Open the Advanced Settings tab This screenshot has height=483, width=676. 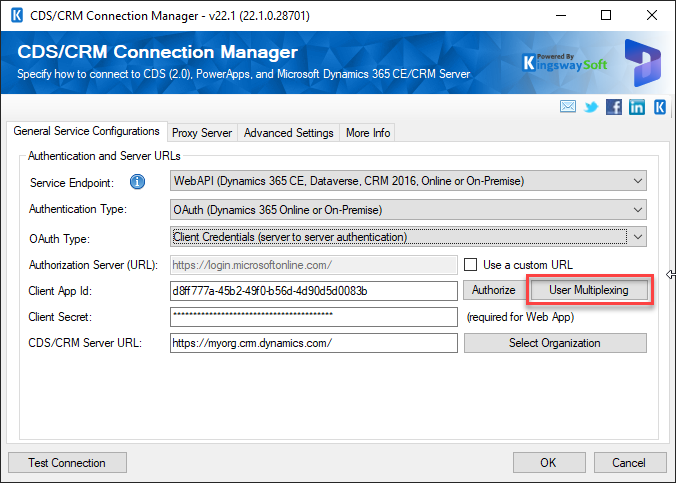point(288,133)
